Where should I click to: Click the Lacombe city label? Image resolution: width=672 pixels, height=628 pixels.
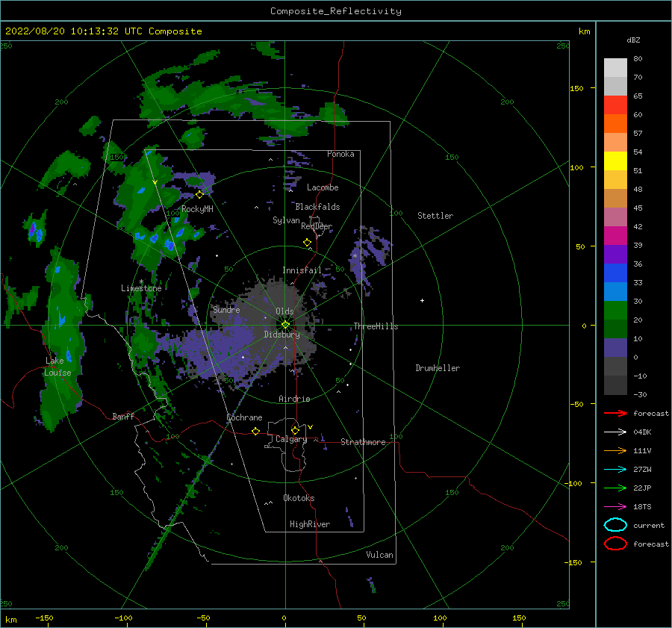tap(323, 187)
